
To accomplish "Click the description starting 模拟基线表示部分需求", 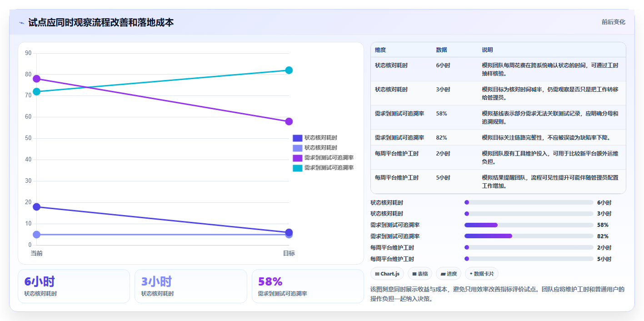I will [550, 117].
